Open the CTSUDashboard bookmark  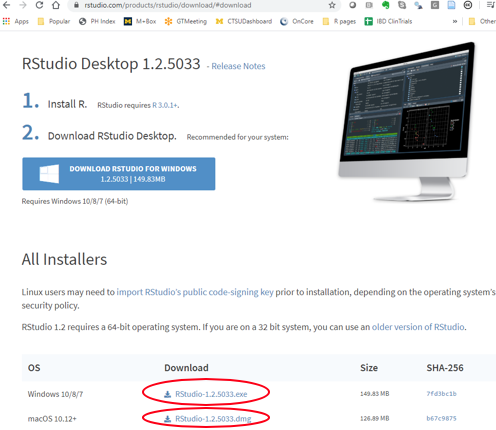[x=244, y=21]
